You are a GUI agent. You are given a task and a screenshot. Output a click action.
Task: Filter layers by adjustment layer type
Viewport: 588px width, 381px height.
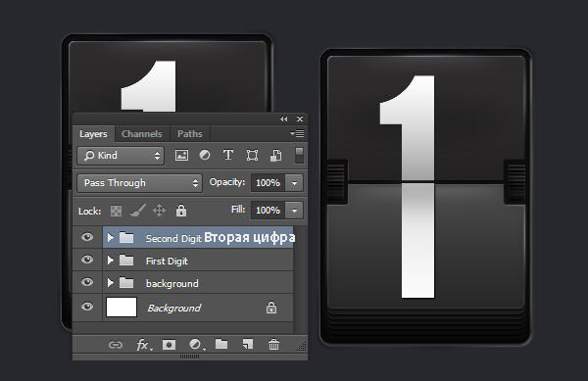pyautogui.click(x=205, y=155)
